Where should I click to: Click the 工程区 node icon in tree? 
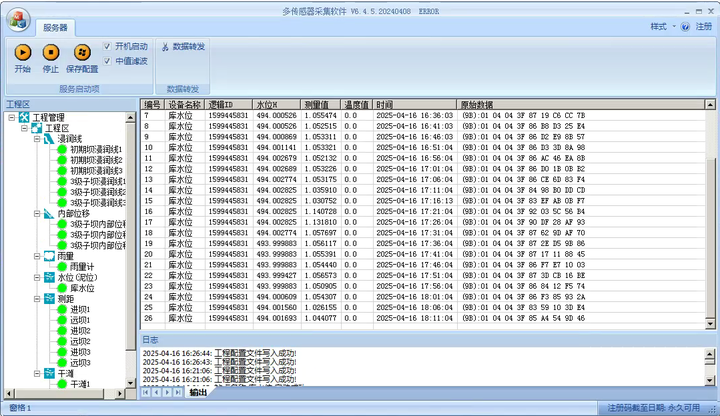tap(36, 128)
